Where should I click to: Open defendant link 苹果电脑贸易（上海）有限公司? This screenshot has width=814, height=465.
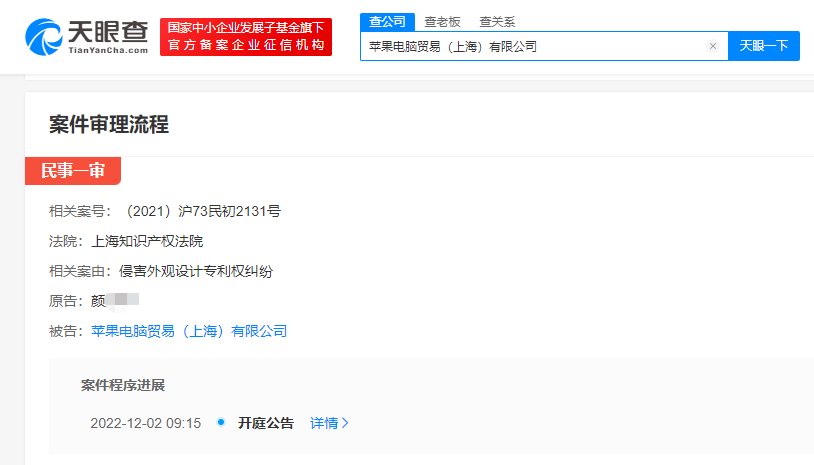click(x=189, y=331)
